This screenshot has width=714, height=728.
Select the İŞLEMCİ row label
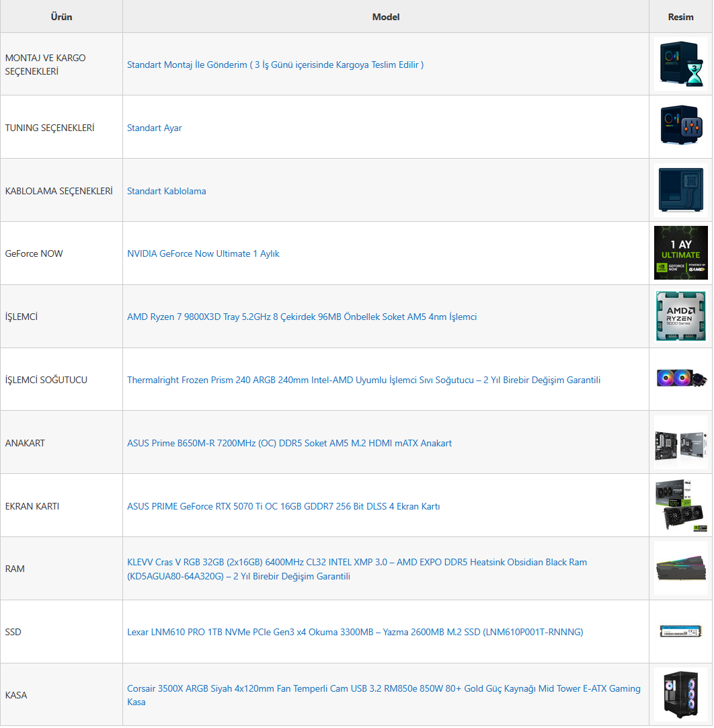click(x=22, y=317)
